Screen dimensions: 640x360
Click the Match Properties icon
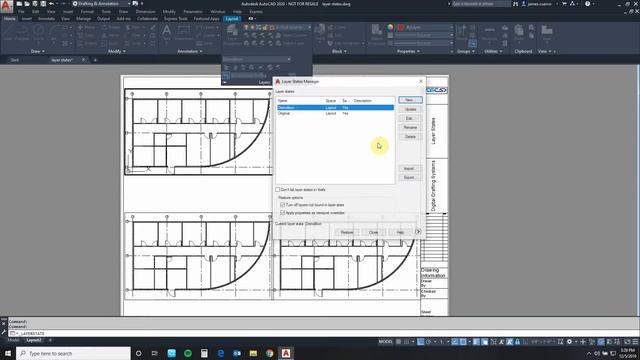pyautogui.click(x=376, y=33)
